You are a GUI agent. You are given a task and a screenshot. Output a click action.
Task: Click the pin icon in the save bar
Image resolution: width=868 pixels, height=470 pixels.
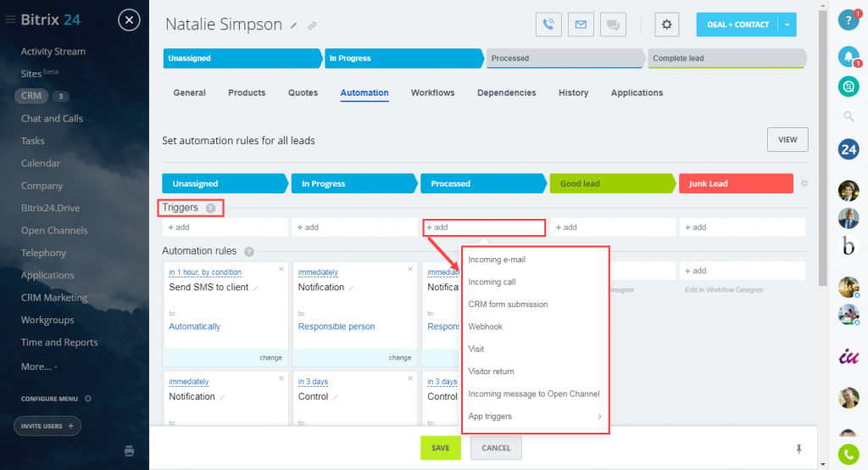click(x=798, y=449)
